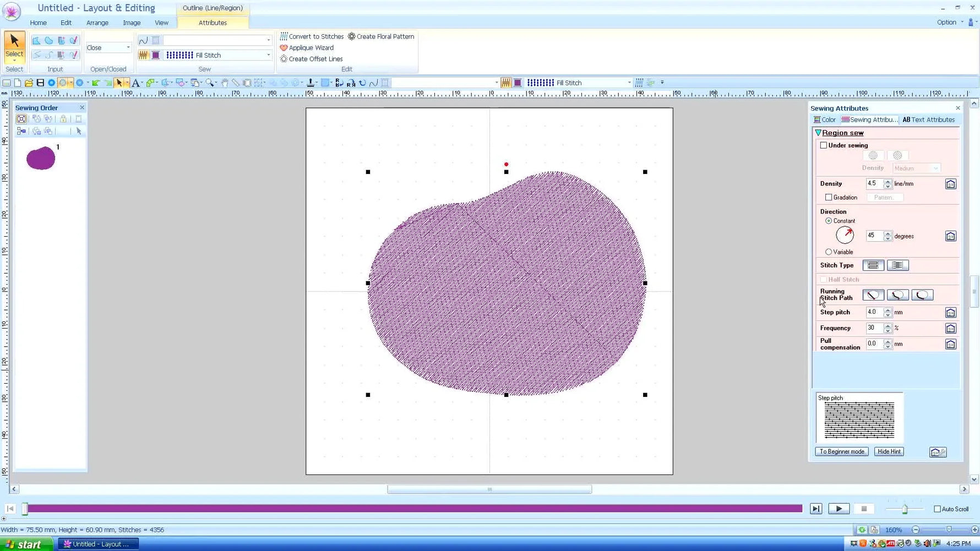Select the Variable direction radio button
The image size is (980, 551).
point(829,252)
